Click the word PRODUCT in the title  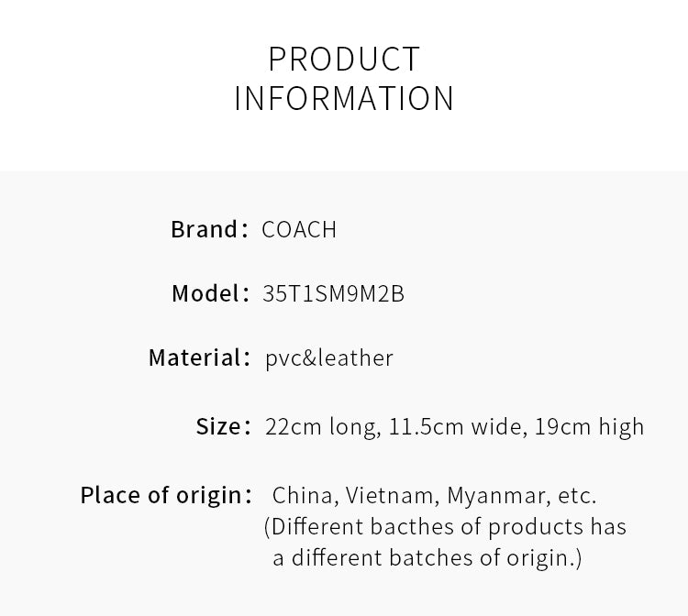pyautogui.click(x=344, y=59)
